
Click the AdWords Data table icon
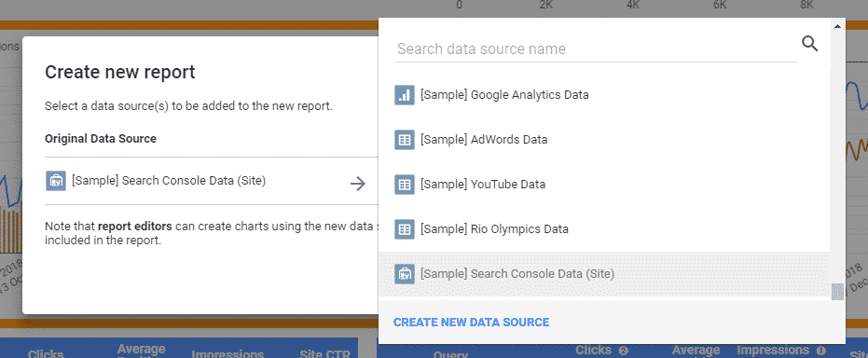pyautogui.click(x=405, y=140)
